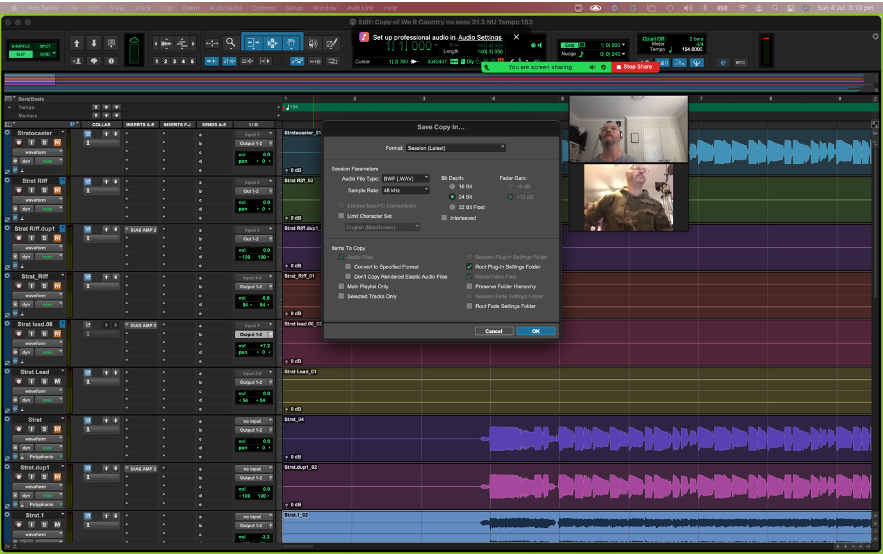883x554 pixels.
Task: Activate Spot edit mode
Action: click(x=45, y=46)
